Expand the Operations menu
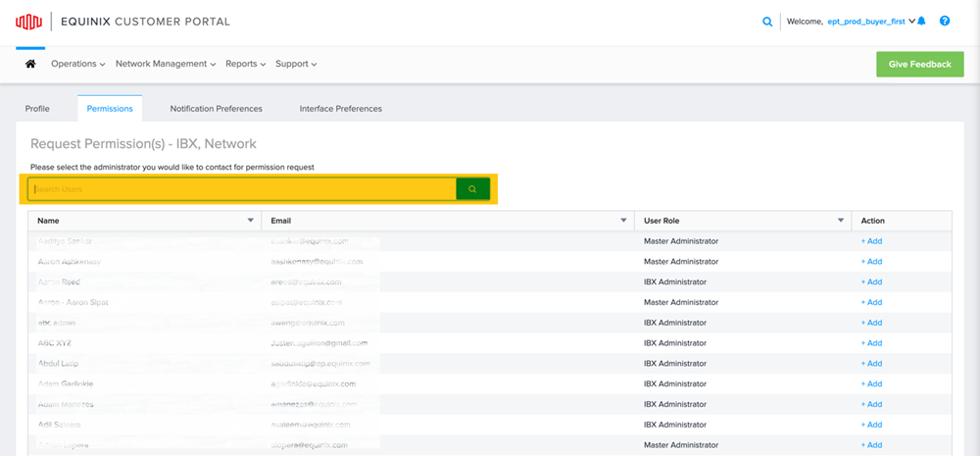 pos(78,64)
